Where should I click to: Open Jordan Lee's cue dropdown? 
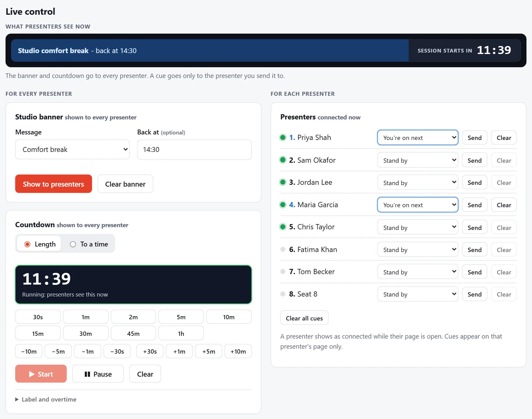[x=418, y=182]
